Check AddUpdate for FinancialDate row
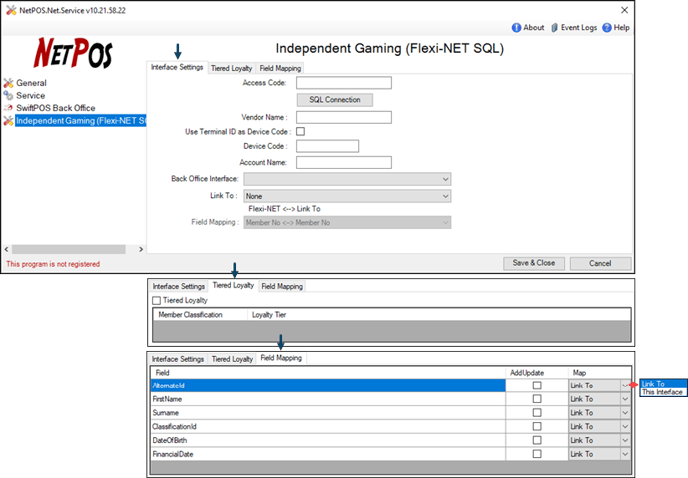Viewport: 688px width, 478px height. click(537, 454)
